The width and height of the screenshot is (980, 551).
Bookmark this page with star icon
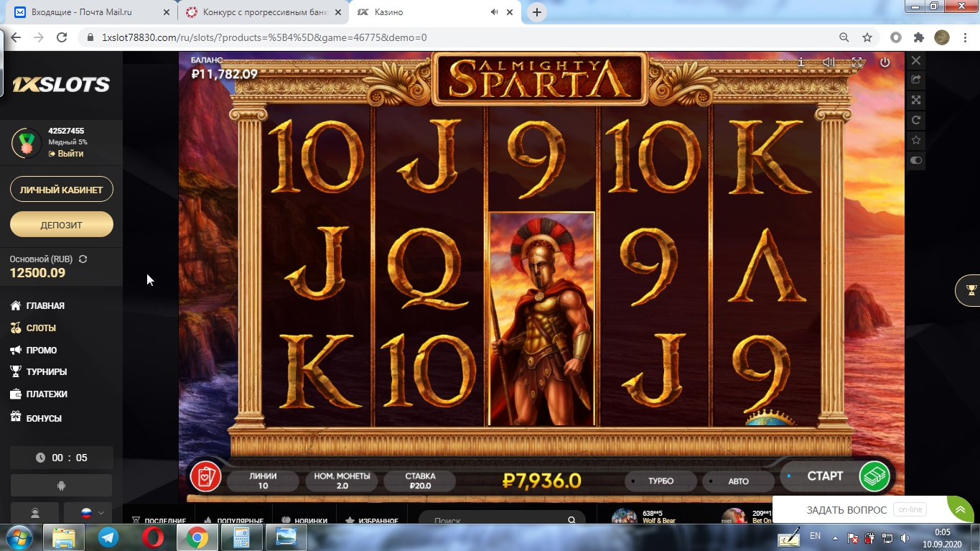coord(867,37)
